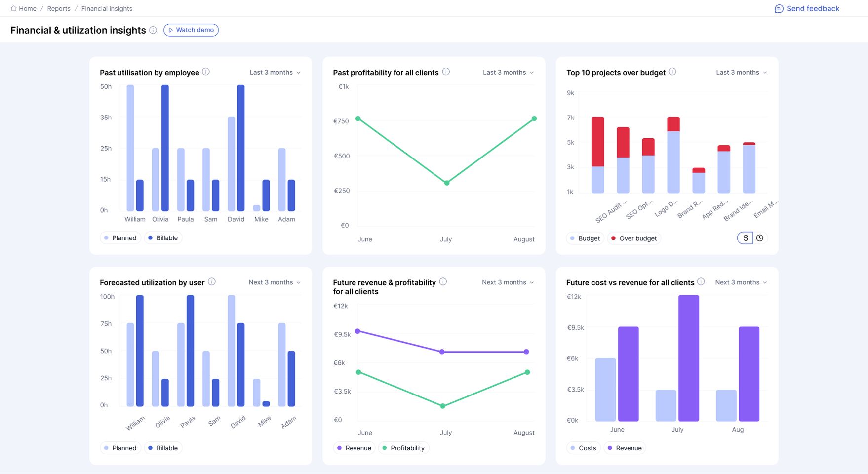Click info icon beside Financial & utilization insights title

pos(153,30)
